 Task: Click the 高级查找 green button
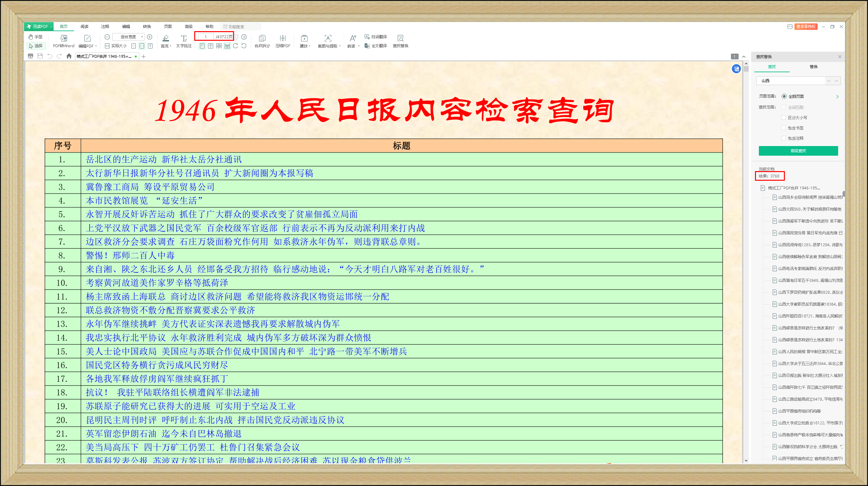point(798,151)
